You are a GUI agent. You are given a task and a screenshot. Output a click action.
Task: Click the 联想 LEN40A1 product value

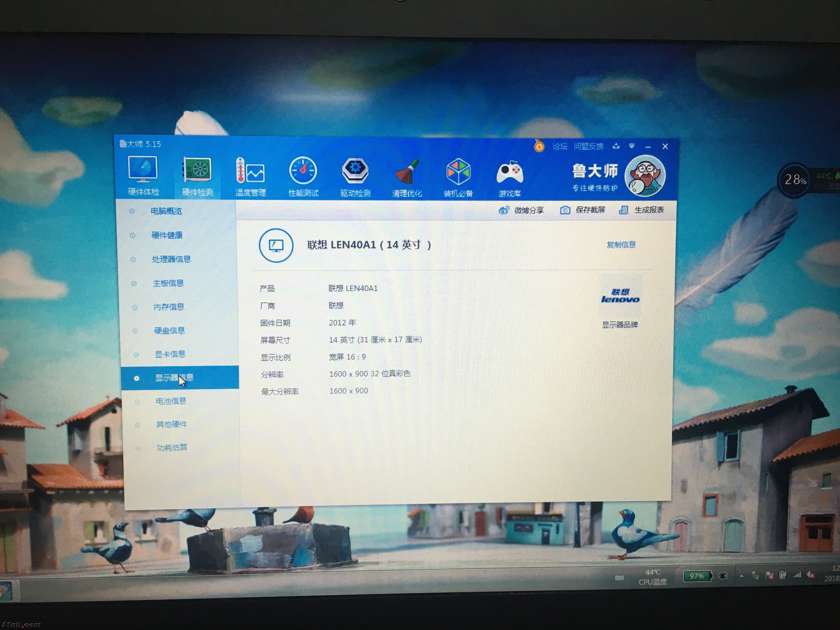[353, 288]
